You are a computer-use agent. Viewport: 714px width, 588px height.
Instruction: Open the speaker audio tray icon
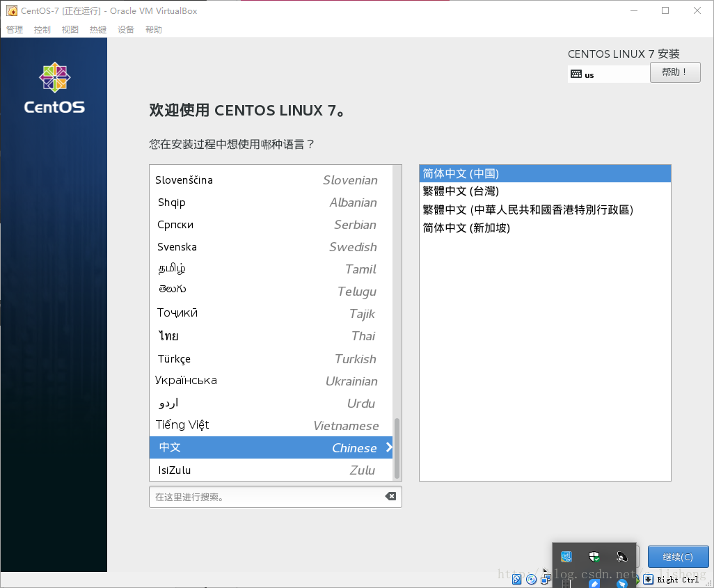pyautogui.click(x=621, y=556)
